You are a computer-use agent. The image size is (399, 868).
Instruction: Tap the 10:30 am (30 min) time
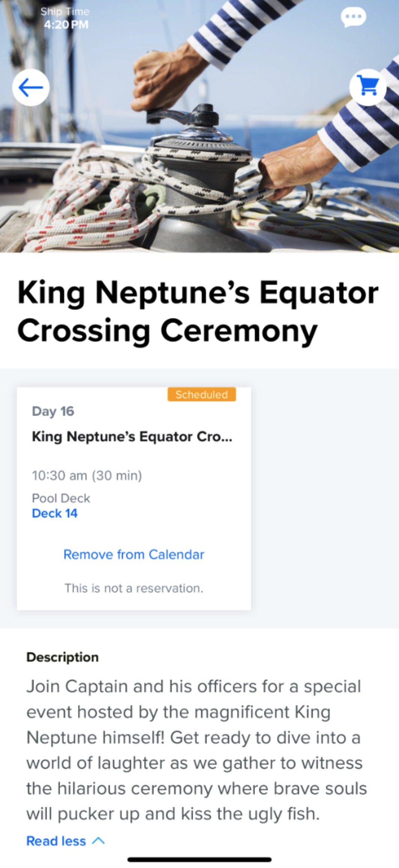click(87, 475)
